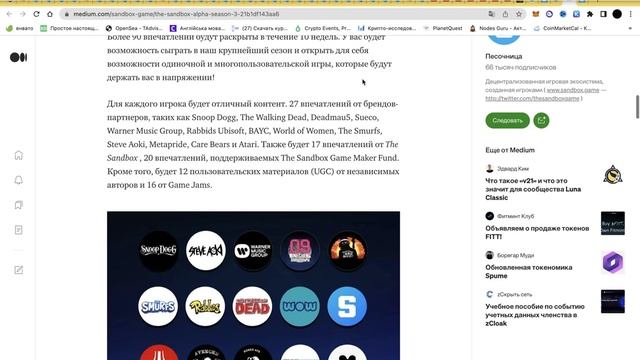Click the page vertical scrollbar thumb
Viewport: 640px width, 360px height.
click(637, 106)
